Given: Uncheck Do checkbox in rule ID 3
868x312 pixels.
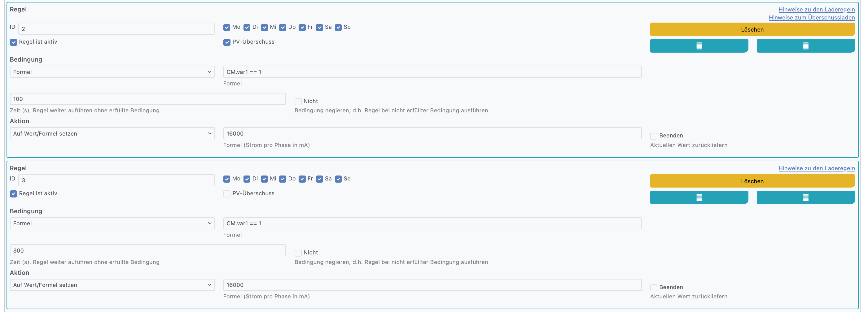Looking at the screenshot, I should [283, 179].
